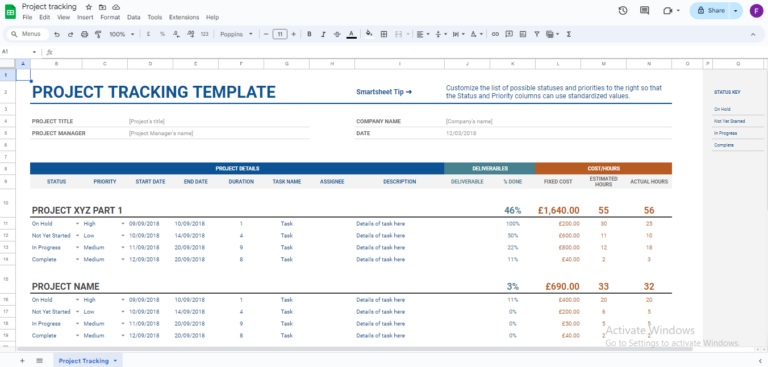Increase decimal places
Image resolution: width=768 pixels, height=367 pixels.
(191, 34)
